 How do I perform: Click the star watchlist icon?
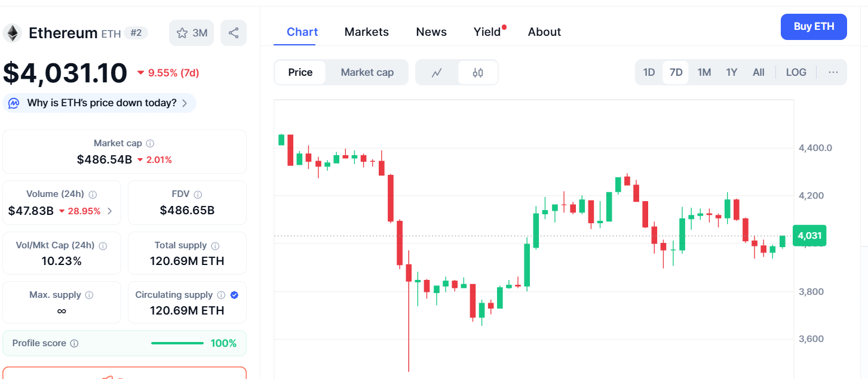pos(182,33)
